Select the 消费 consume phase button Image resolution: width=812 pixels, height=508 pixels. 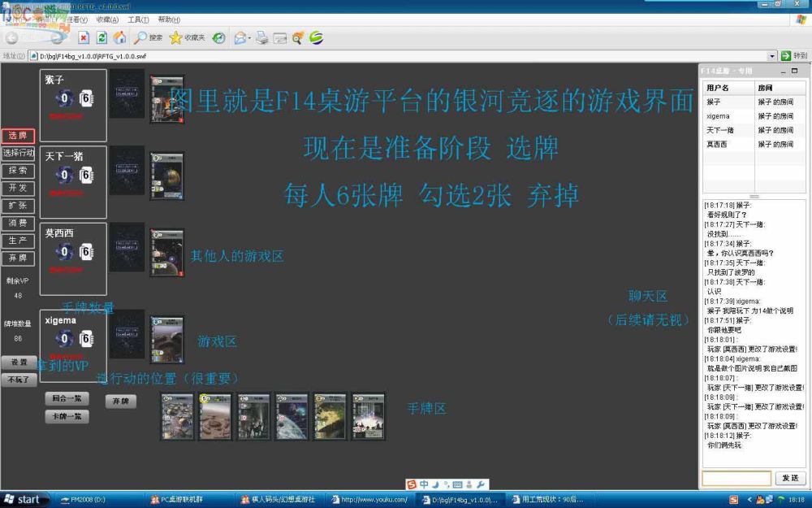pyautogui.click(x=18, y=224)
